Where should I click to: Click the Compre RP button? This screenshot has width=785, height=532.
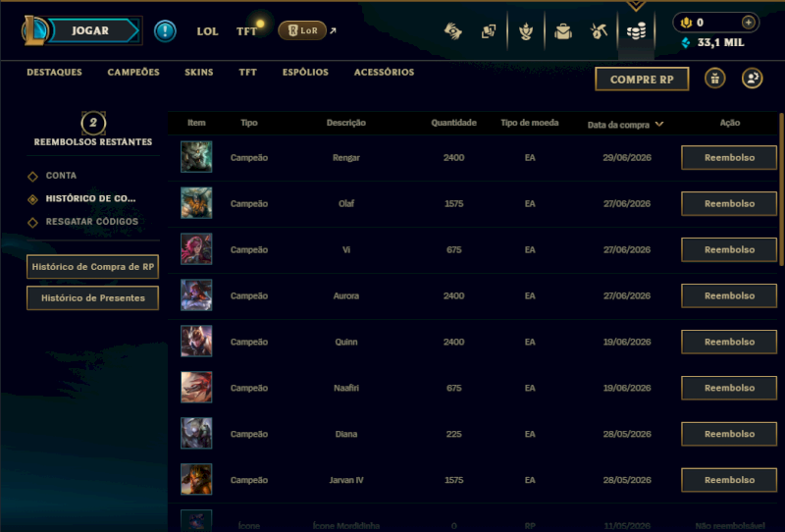[x=642, y=80]
